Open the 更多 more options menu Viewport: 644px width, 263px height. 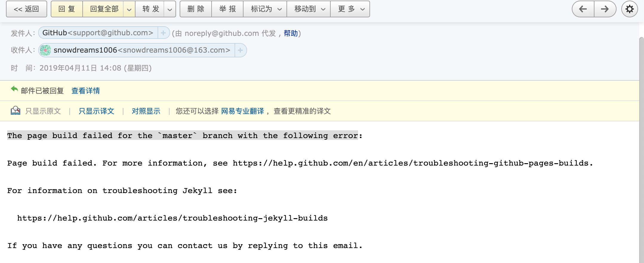pyautogui.click(x=350, y=9)
